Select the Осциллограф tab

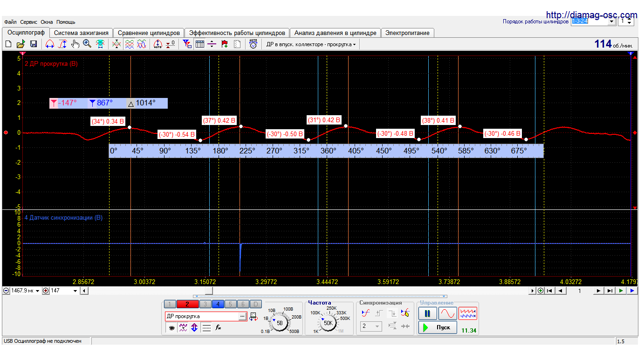pos(26,33)
